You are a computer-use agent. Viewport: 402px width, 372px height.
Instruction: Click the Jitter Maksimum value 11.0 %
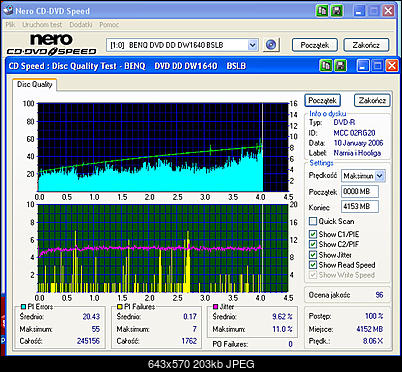(282, 329)
